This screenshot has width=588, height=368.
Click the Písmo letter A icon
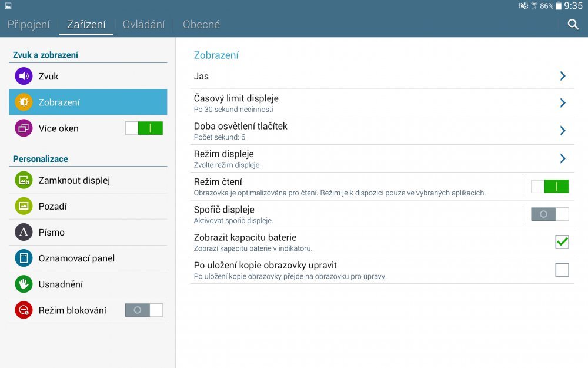pyautogui.click(x=24, y=233)
